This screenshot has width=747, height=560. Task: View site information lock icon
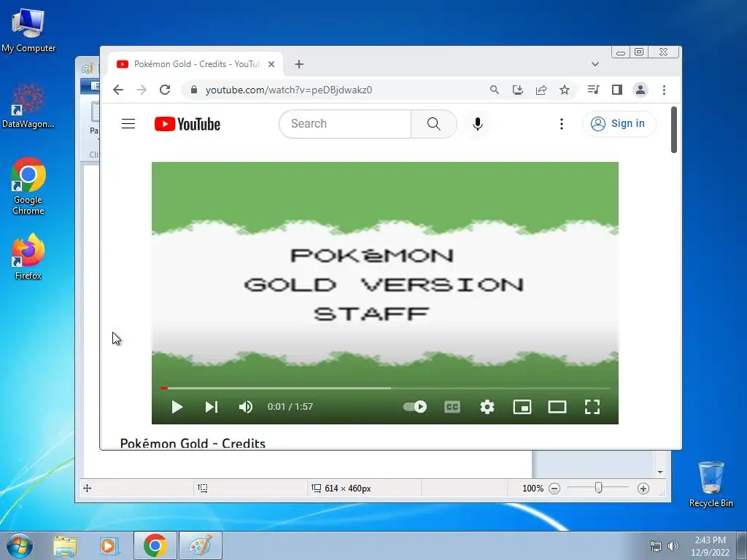click(193, 90)
